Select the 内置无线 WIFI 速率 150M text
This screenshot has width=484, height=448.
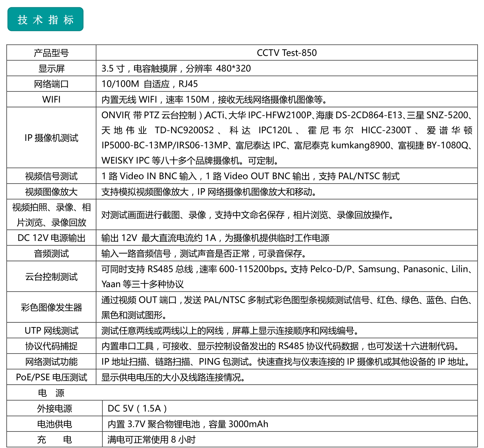214,99
